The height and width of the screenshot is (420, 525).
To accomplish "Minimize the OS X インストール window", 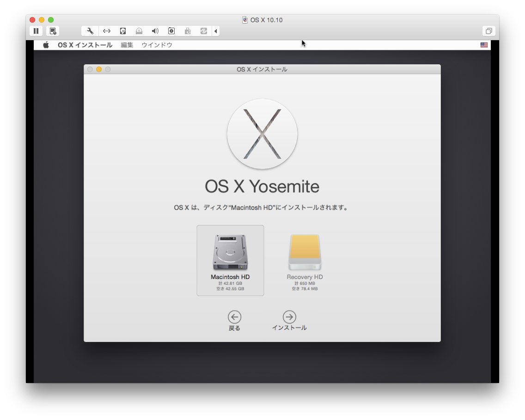I will click(99, 69).
